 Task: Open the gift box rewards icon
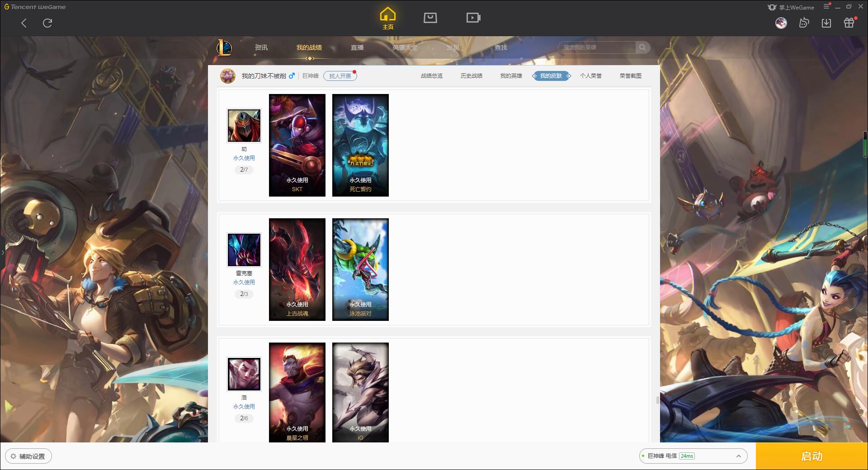point(849,23)
